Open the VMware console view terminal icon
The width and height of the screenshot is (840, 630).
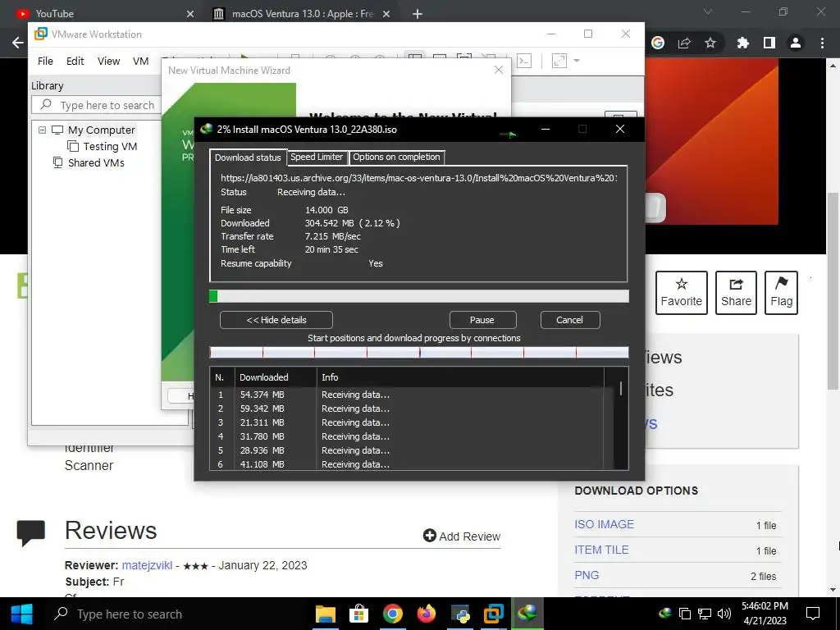point(524,61)
